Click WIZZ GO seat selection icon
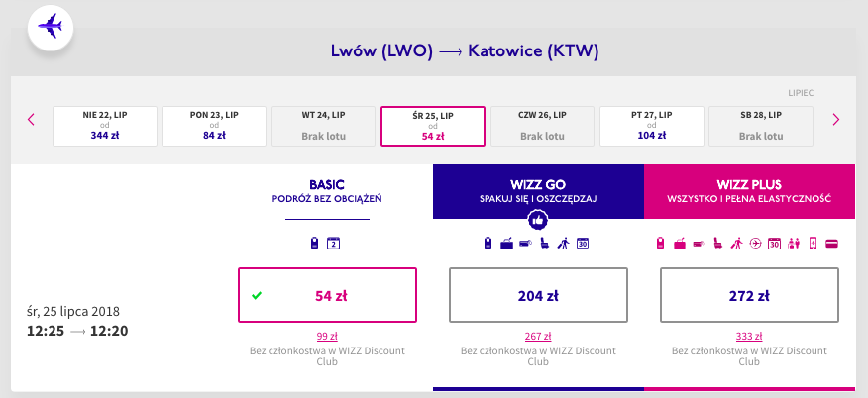The height and width of the screenshot is (398, 868). (545, 244)
